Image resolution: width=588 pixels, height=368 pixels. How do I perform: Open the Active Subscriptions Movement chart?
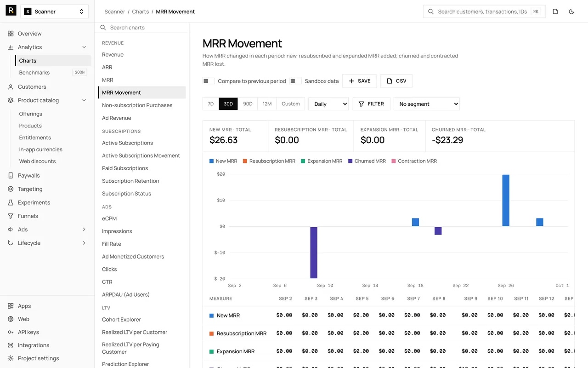click(142, 155)
